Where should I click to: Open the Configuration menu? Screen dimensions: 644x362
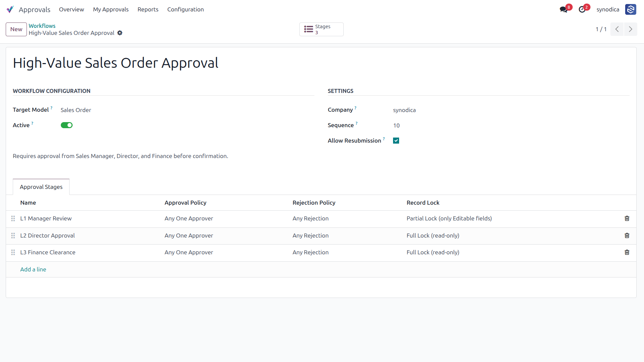point(185,9)
